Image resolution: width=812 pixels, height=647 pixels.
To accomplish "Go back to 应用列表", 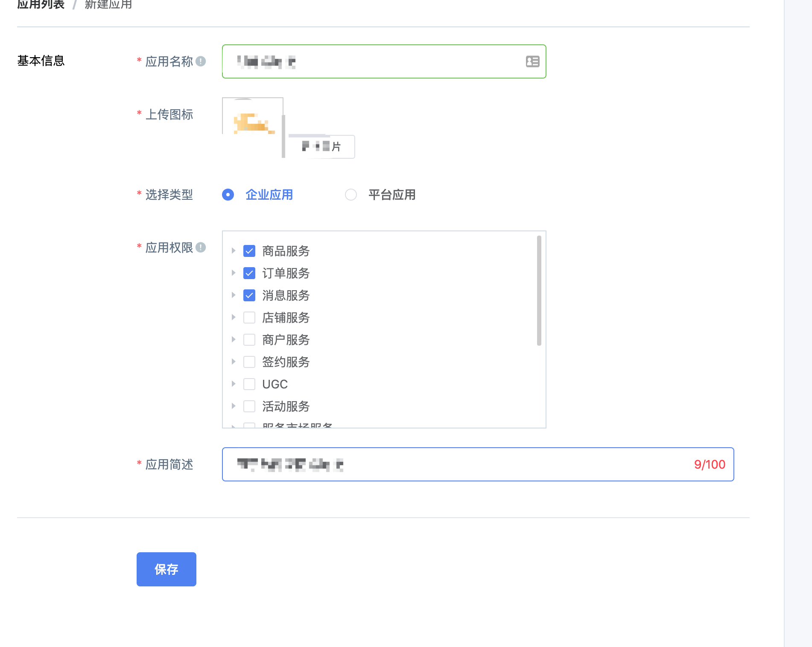I will pyautogui.click(x=40, y=5).
